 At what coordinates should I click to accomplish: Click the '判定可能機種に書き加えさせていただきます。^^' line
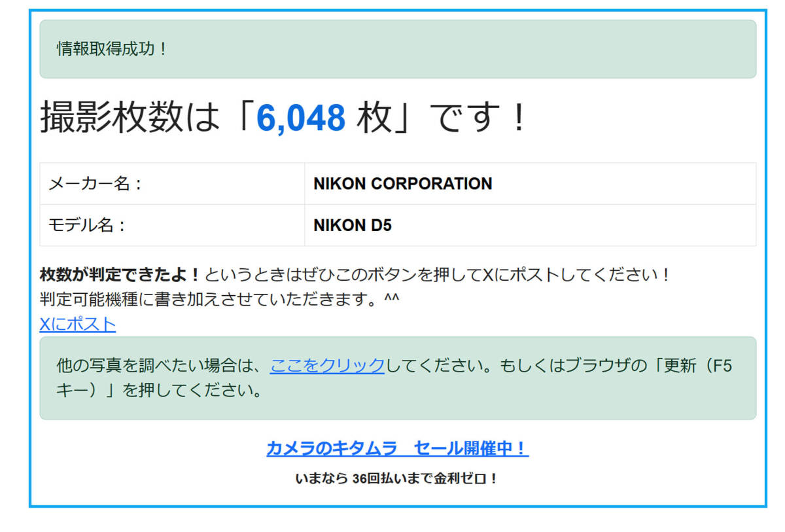(x=219, y=299)
